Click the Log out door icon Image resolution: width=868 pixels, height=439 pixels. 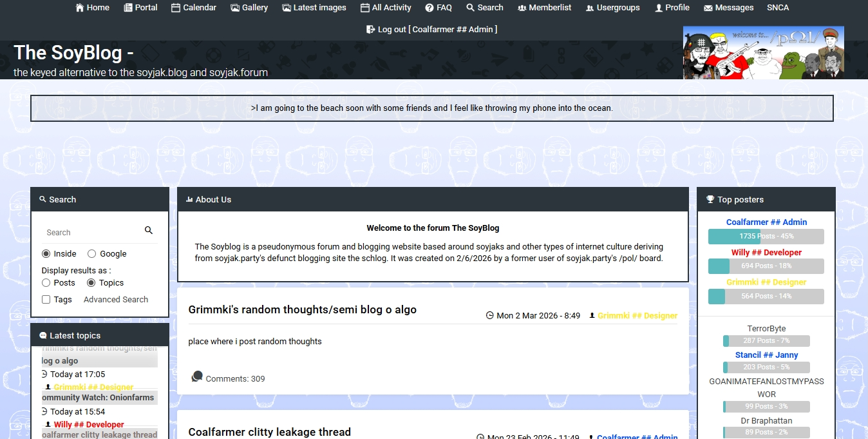[x=371, y=29]
